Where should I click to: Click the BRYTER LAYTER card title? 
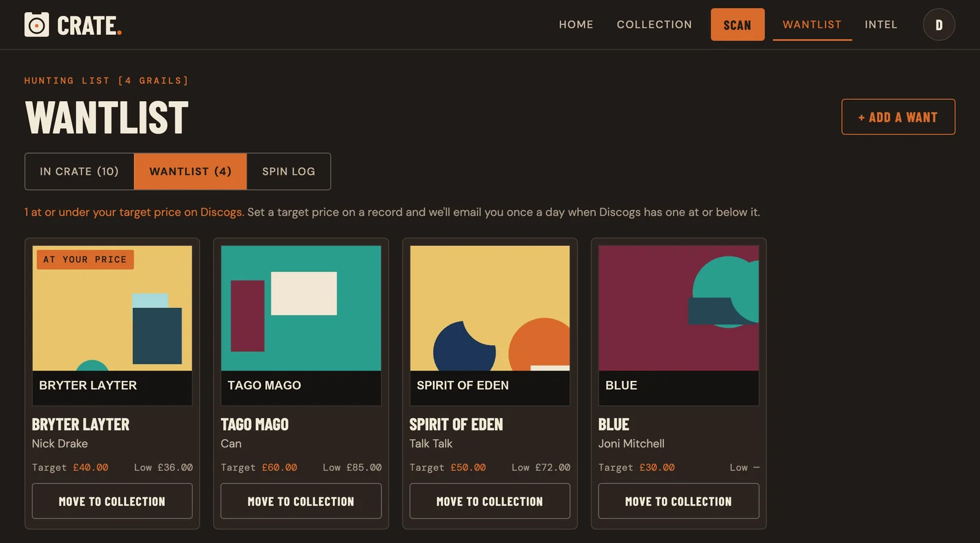[x=80, y=424]
